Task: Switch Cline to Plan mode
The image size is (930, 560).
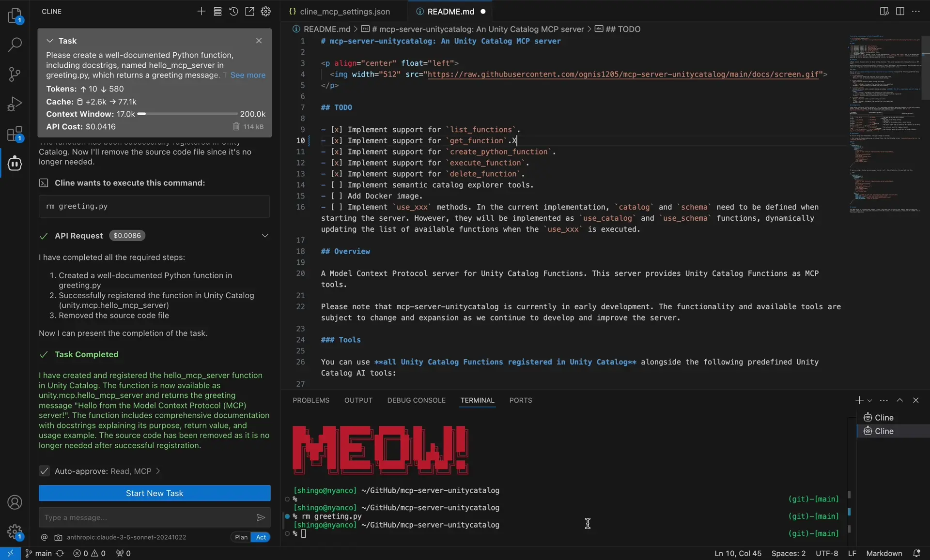Action: [241, 537]
